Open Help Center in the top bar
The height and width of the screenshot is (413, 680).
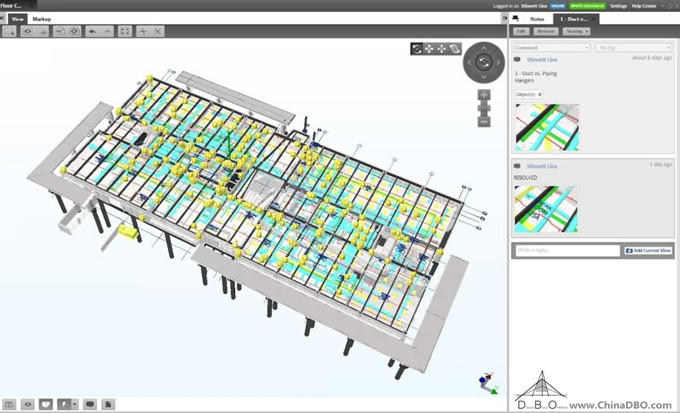coord(644,6)
